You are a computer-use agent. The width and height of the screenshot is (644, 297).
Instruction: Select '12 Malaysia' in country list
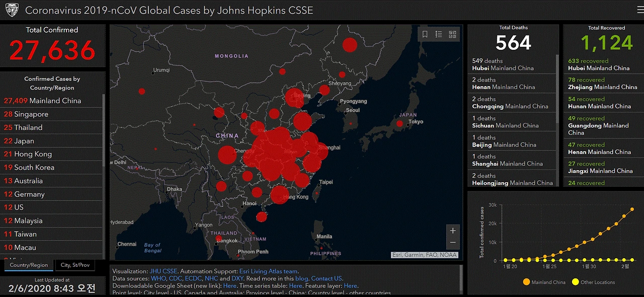coord(52,220)
